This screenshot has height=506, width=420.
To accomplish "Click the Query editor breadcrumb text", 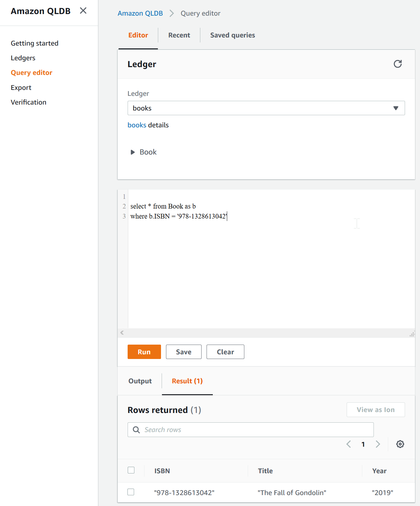I will (201, 13).
